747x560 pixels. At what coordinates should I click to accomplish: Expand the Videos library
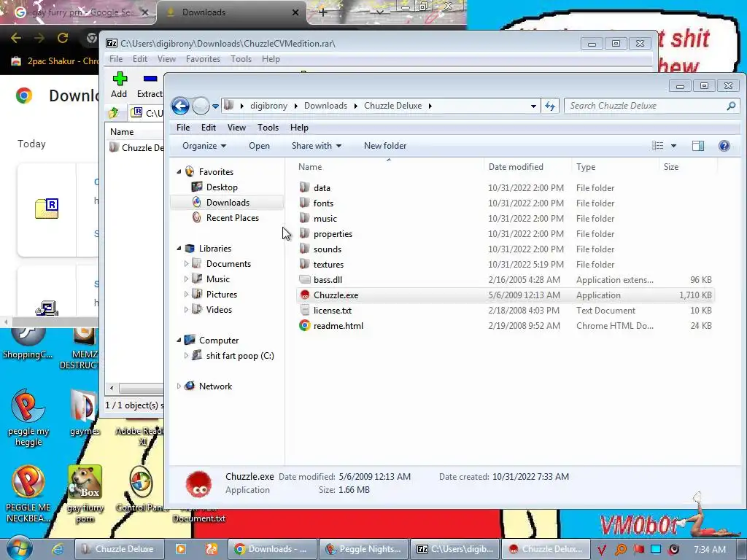(x=186, y=309)
